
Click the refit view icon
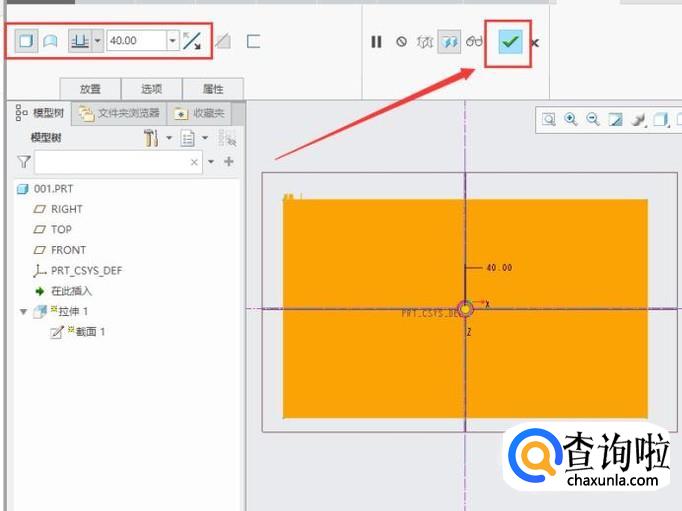(x=548, y=119)
